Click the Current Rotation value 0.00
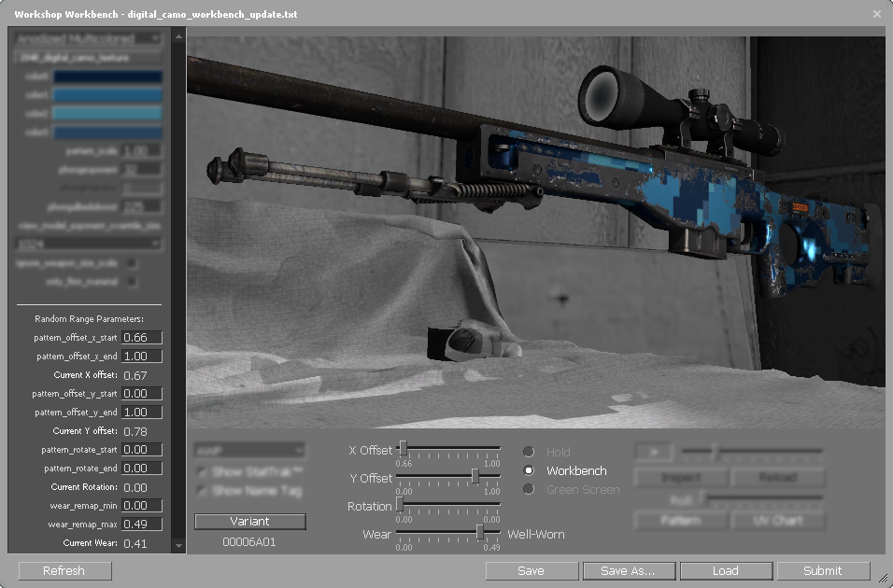Screen dimensions: 893x588 tap(135, 488)
